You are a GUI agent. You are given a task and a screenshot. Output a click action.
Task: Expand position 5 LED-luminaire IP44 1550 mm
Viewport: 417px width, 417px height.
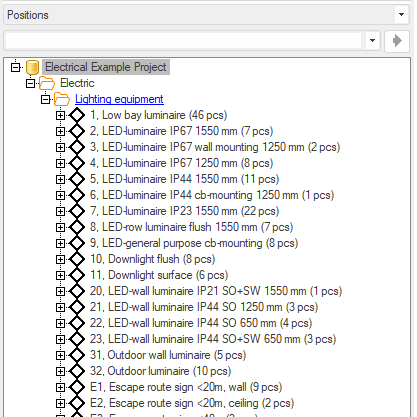coord(60,179)
